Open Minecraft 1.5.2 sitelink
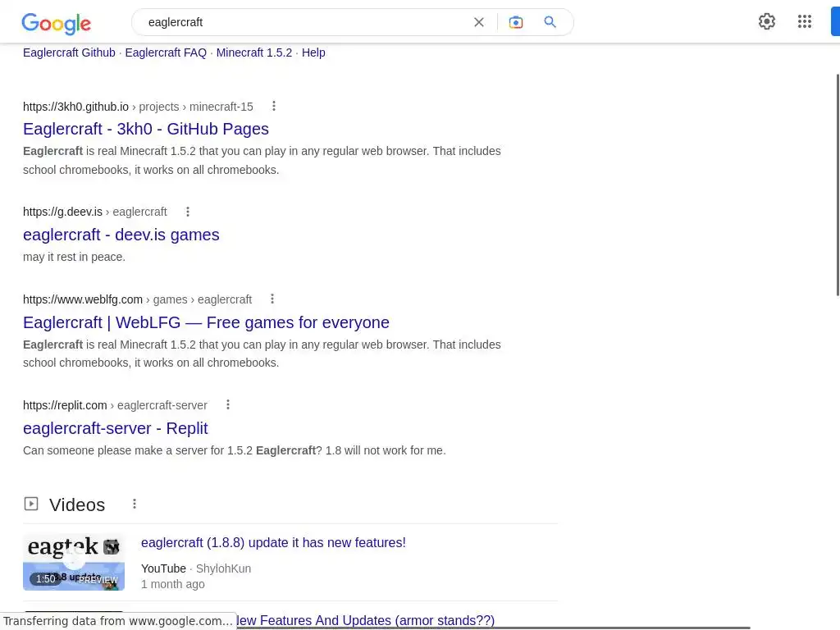This screenshot has width=840, height=630. click(254, 52)
